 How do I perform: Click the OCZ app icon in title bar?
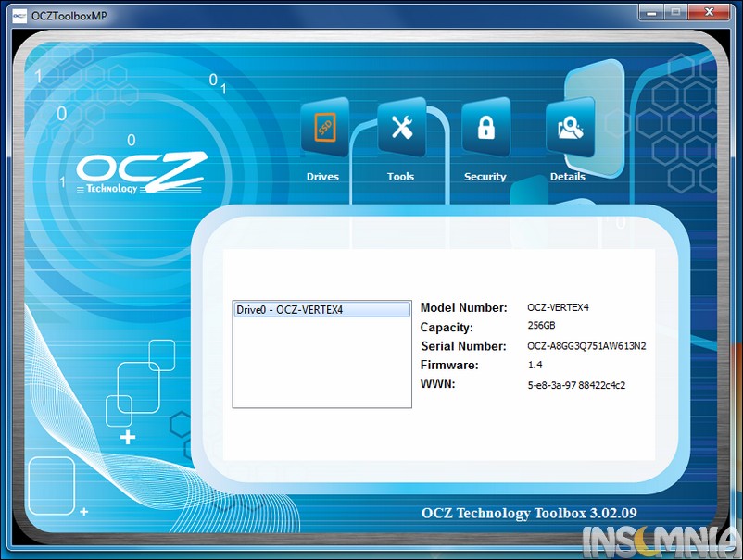(19, 16)
